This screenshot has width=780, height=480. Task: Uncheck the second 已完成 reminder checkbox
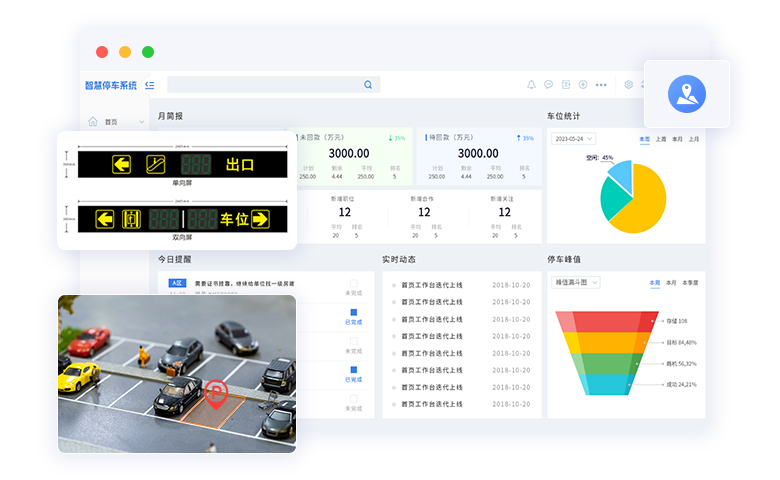pos(353,370)
